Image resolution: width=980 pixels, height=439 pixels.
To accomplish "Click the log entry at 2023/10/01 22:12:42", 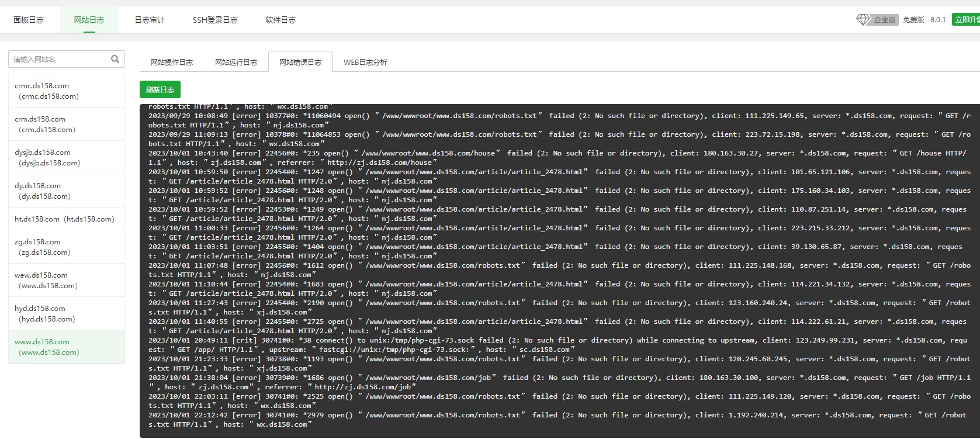I will [x=557, y=420].
